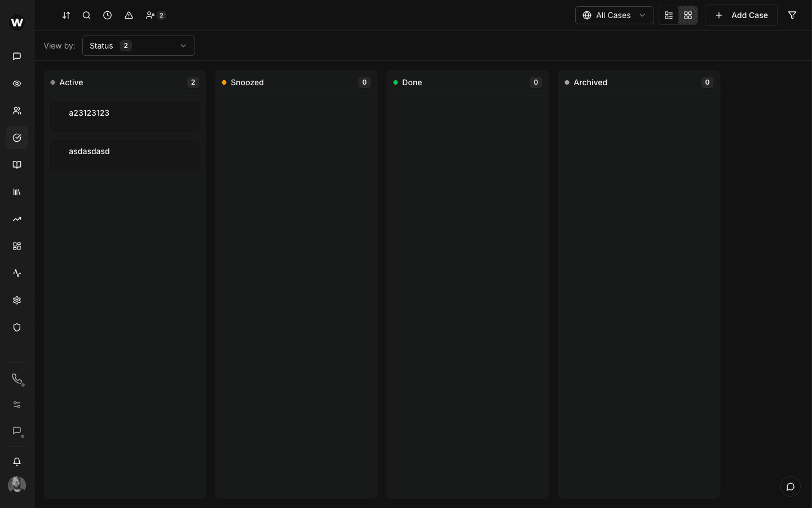Click the shield security icon

coord(16,327)
